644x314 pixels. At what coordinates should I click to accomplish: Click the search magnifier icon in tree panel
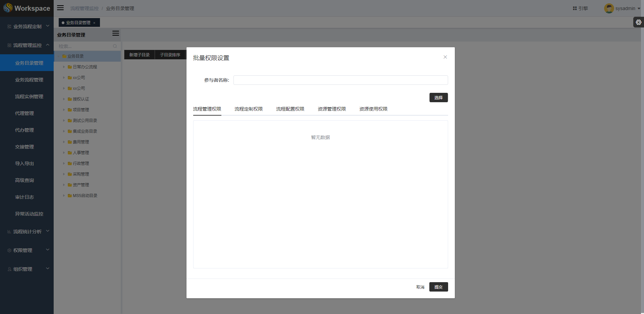[x=115, y=46]
